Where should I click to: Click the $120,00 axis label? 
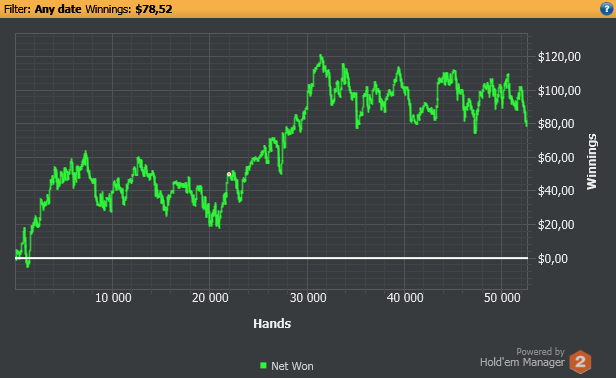pyautogui.click(x=559, y=57)
